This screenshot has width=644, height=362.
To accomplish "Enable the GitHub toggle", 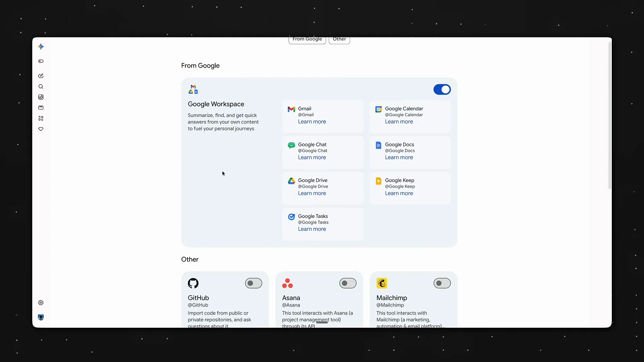I will click(x=254, y=283).
